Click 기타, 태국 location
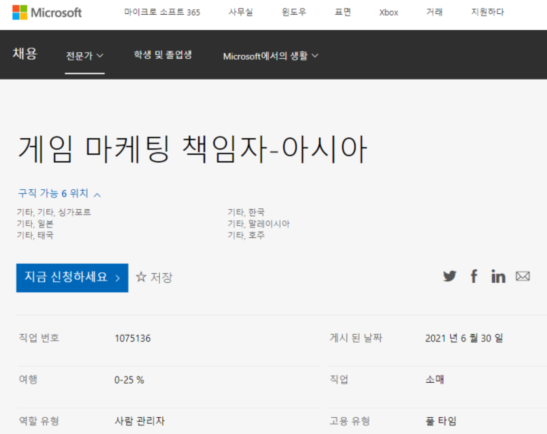This screenshot has height=434, width=547. [35, 235]
